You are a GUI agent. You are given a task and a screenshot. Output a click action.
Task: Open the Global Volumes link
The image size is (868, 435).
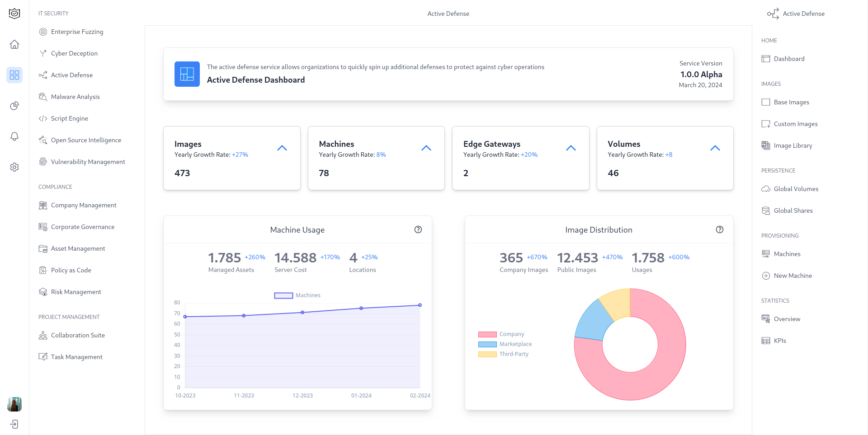[796, 189]
